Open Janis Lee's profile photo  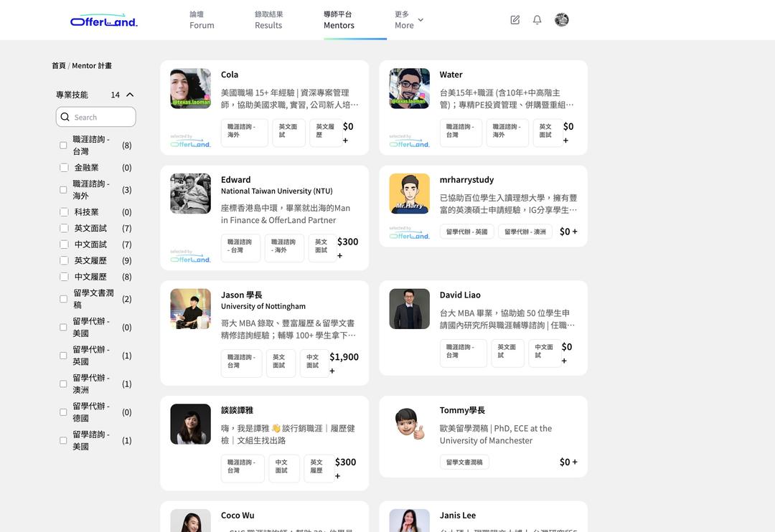409,521
